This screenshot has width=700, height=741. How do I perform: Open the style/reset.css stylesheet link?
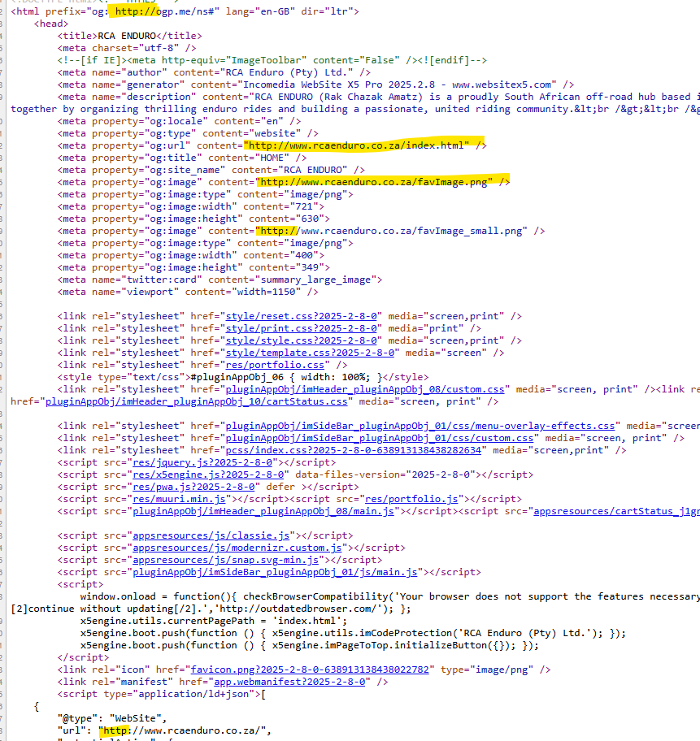tap(302, 316)
